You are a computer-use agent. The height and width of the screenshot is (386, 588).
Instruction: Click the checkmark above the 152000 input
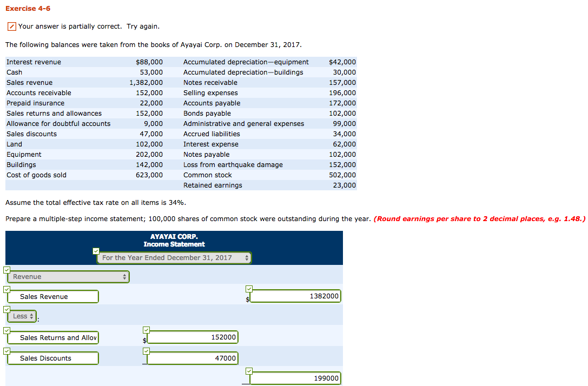coord(146,330)
